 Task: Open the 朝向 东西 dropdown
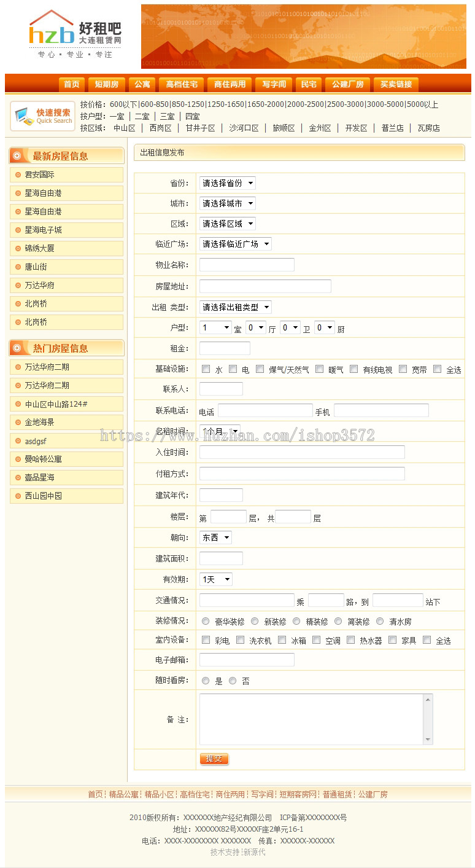tap(215, 538)
